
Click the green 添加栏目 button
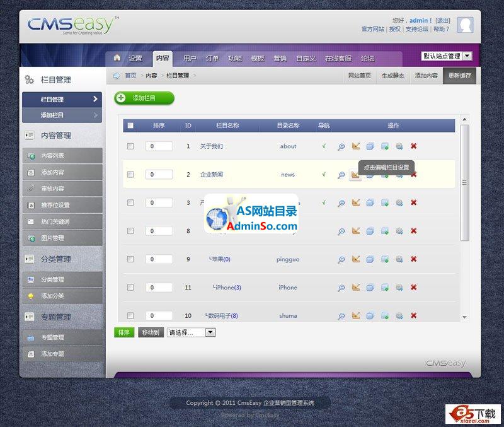(x=144, y=98)
